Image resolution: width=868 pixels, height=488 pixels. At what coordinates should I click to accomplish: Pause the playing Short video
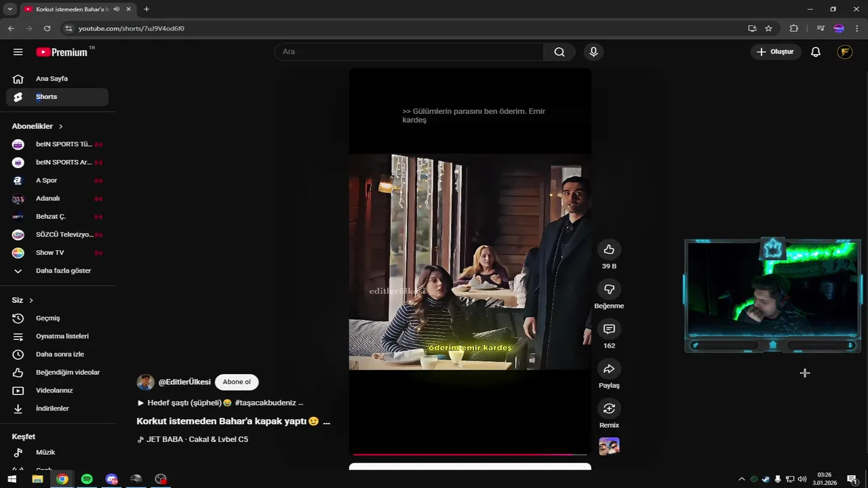click(470, 262)
